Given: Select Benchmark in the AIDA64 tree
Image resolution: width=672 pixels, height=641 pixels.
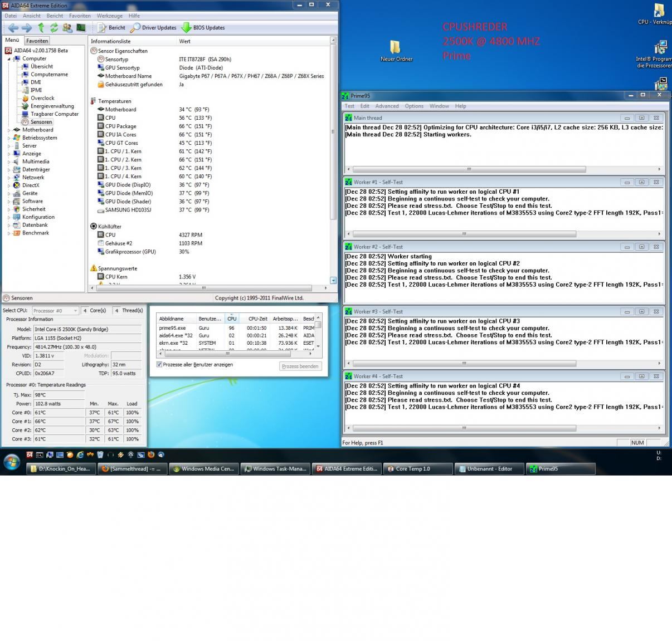Looking at the screenshot, I should tap(31, 233).
